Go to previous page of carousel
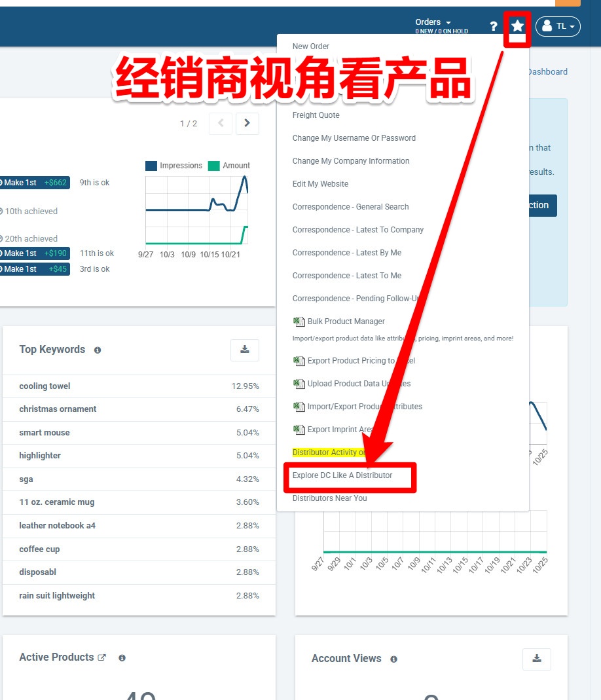The height and width of the screenshot is (700, 601). click(221, 123)
